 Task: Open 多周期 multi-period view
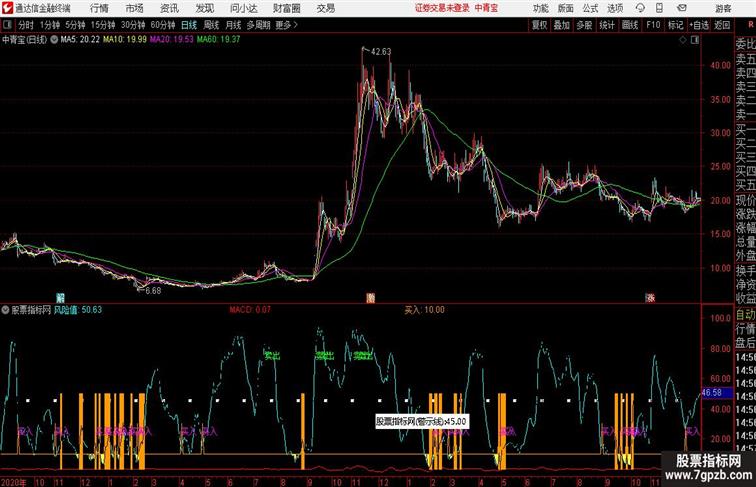pyautogui.click(x=258, y=25)
